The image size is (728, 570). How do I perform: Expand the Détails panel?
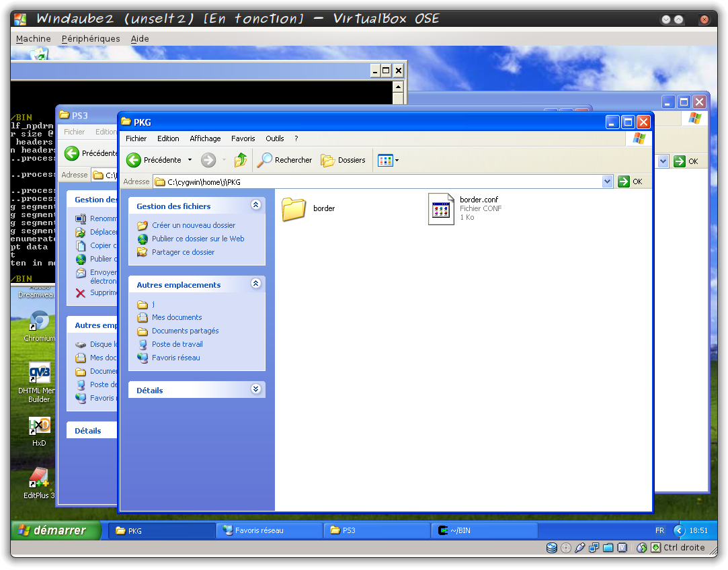(255, 389)
